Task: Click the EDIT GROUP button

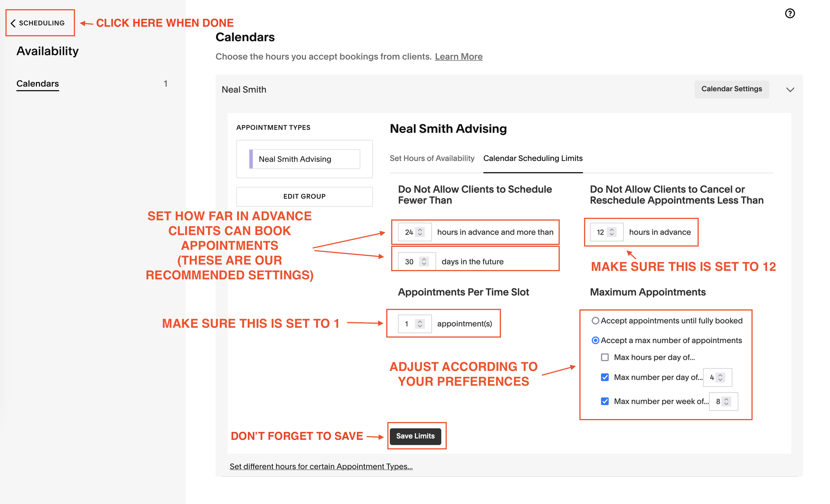Action: 304,196
